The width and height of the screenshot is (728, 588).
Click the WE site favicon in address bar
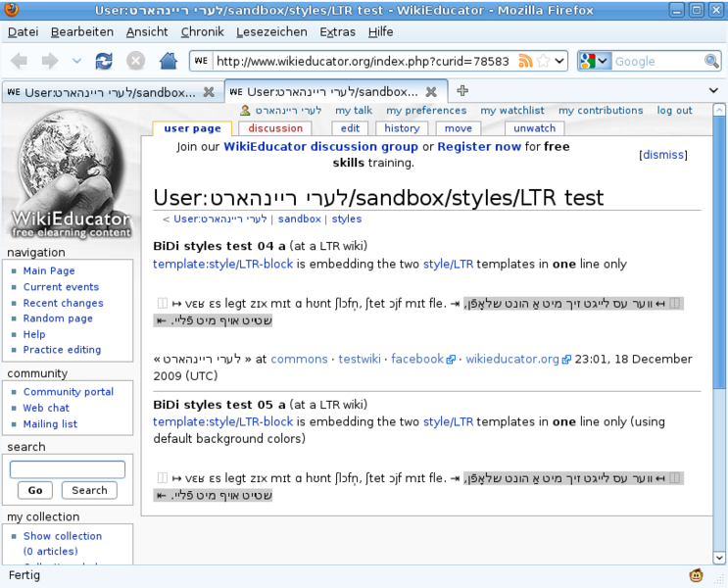coord(201,61)
